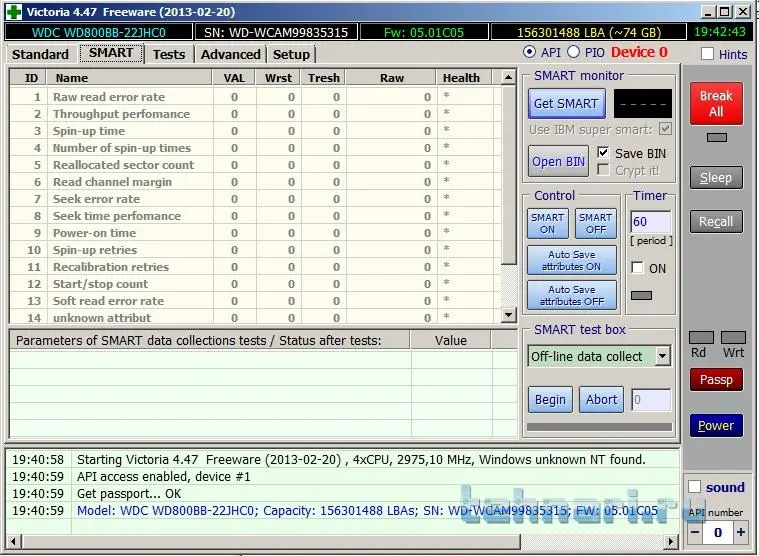The image size is (759, 556).
Task: Toggle Use IBM super smart checkbox
Action: point(666,129)
